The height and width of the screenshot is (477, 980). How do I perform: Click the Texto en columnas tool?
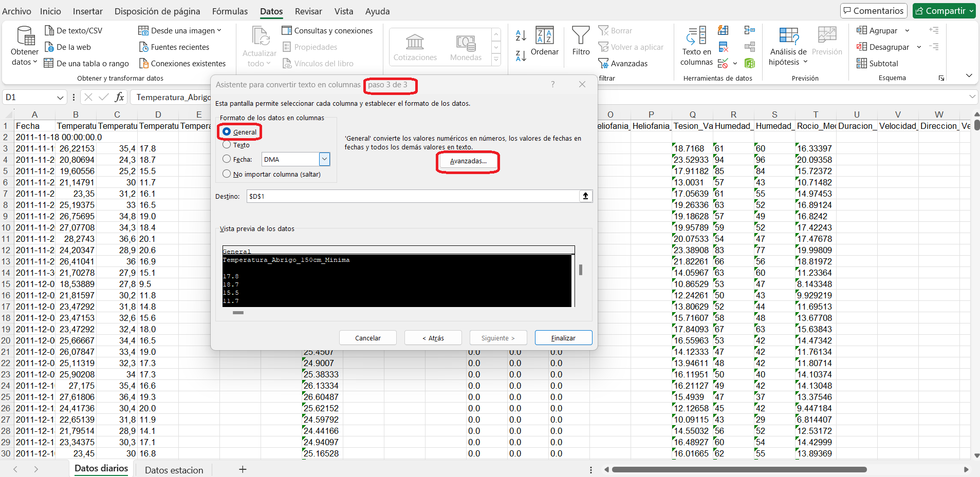pos(696,46)
